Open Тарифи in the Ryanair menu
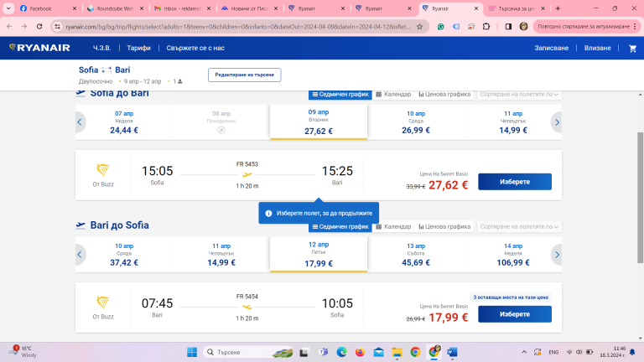Screen dimensions: 644x362 pos(138,48)
